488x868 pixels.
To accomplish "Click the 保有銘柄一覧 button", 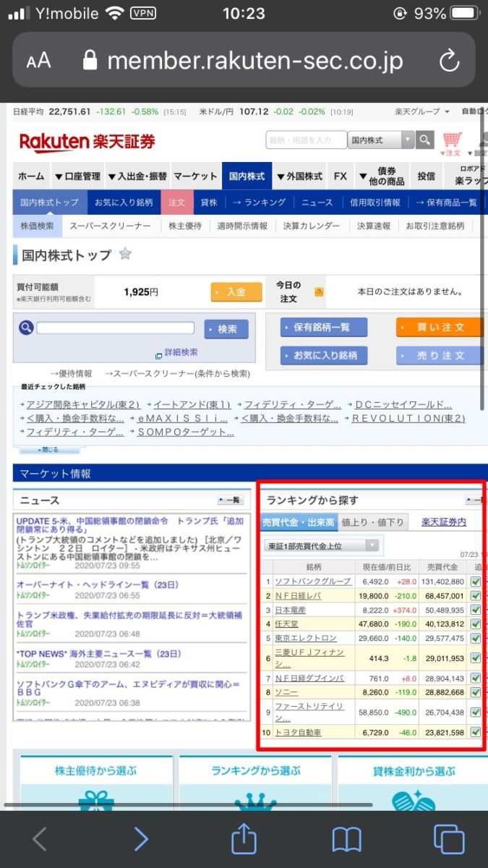I will click(x=324, y=328).
